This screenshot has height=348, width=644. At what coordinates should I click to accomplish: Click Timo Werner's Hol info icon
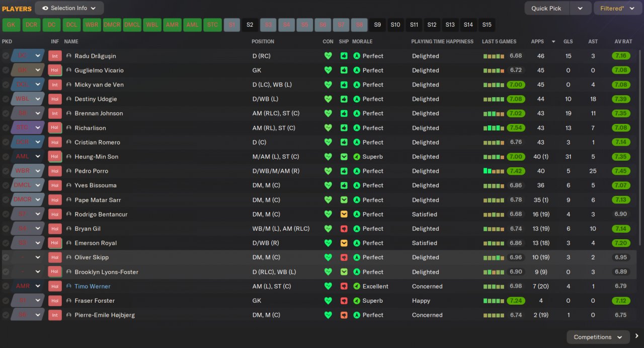click(55, 286)
